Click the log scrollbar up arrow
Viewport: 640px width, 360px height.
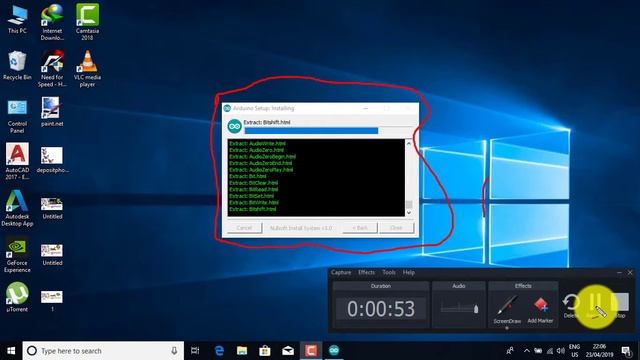409,143
